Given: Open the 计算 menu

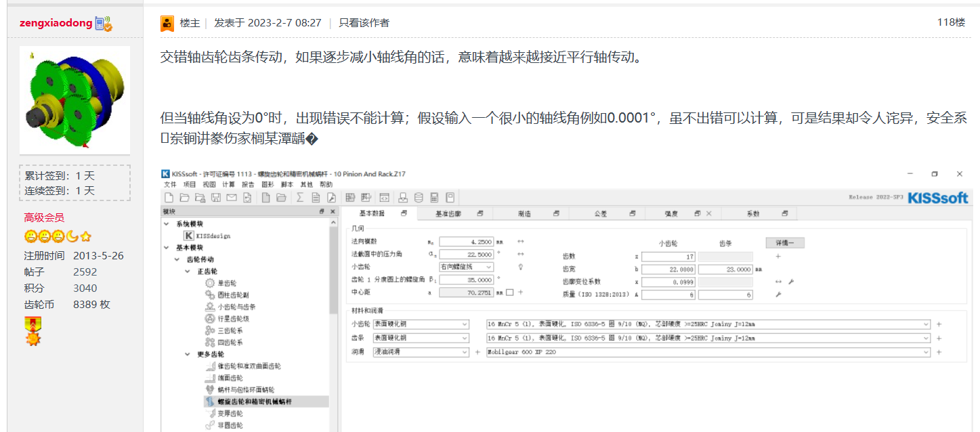Looking at the screenshot, I should coord(228,185).
